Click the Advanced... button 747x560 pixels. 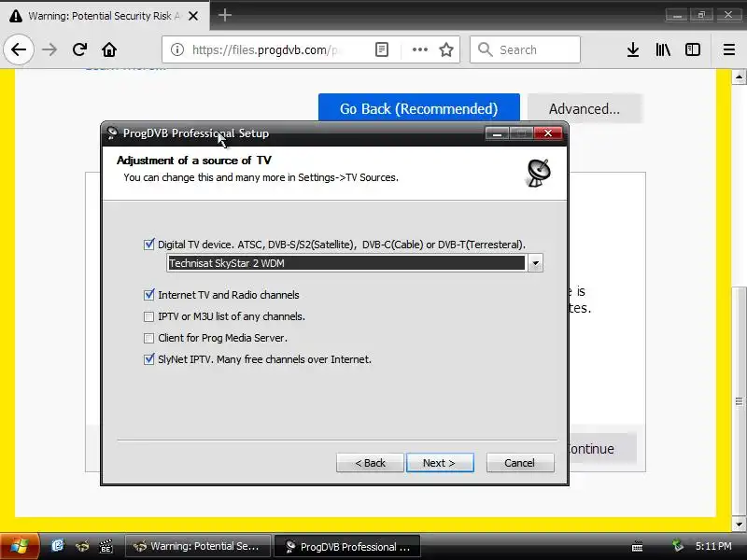click(x=585, y=108)
